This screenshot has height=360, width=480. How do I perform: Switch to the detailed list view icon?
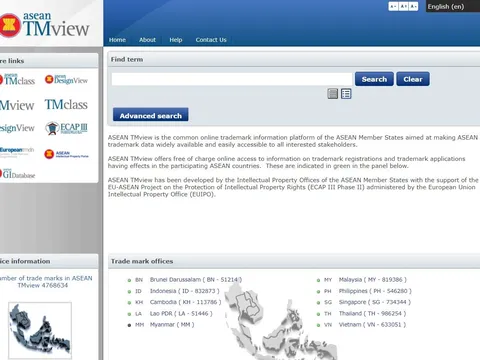pos(346,94)
